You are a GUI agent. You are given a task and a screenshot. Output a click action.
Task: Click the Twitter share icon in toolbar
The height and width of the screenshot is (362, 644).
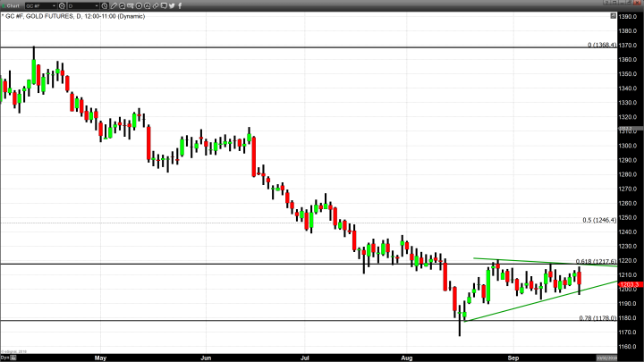(172, 5)
